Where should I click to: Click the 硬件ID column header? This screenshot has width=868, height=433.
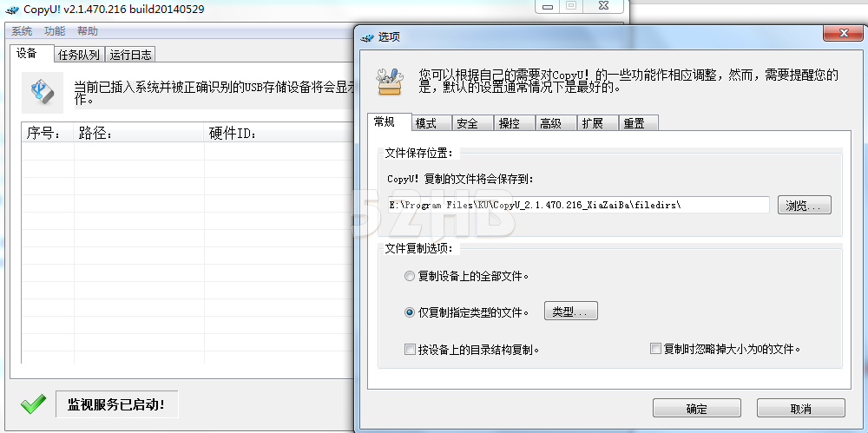tap(279, 134)
